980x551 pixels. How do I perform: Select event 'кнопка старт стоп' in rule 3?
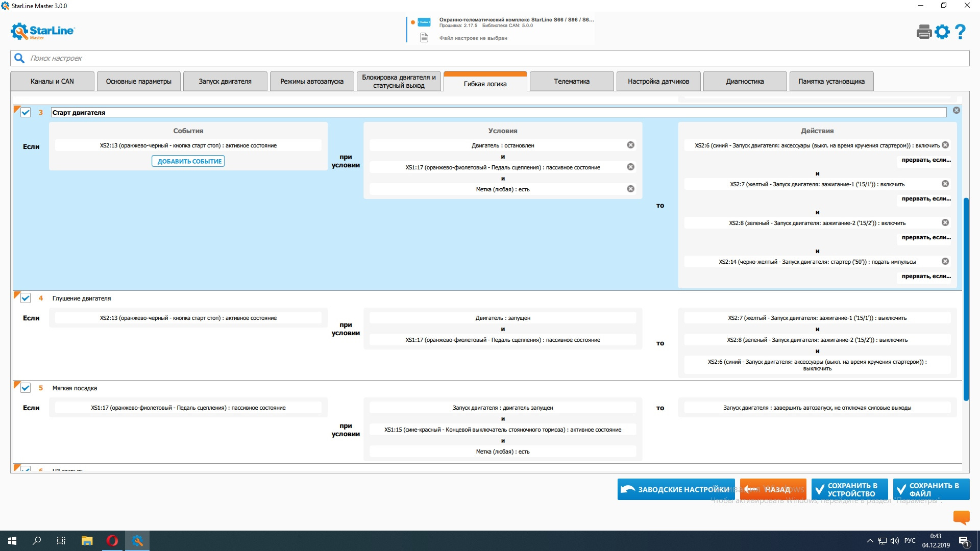[188, 145]
